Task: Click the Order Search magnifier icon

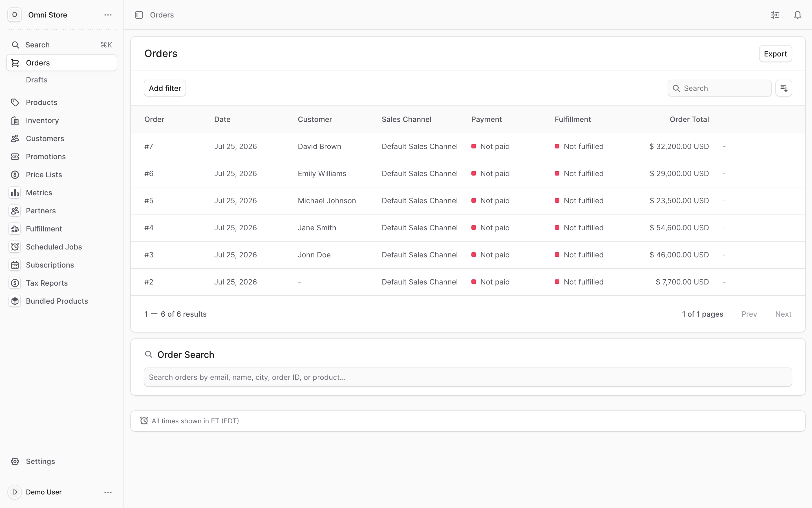Action: [x=148, y=354]
